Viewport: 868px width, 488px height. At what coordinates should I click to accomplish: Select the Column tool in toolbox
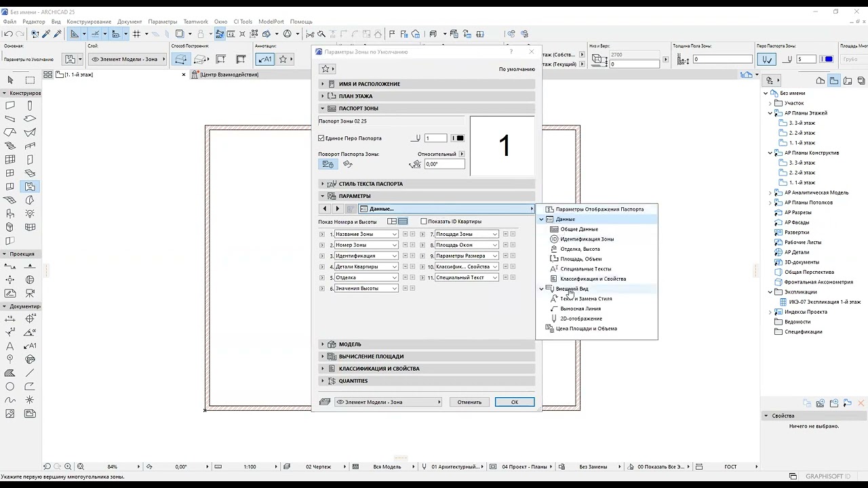[x=30, y=106]
